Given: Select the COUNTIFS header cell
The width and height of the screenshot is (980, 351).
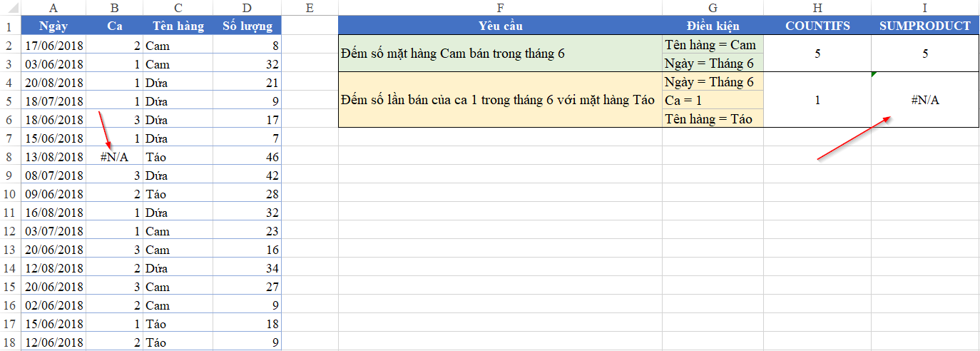Looking at the screenshot, I should 817,26.
